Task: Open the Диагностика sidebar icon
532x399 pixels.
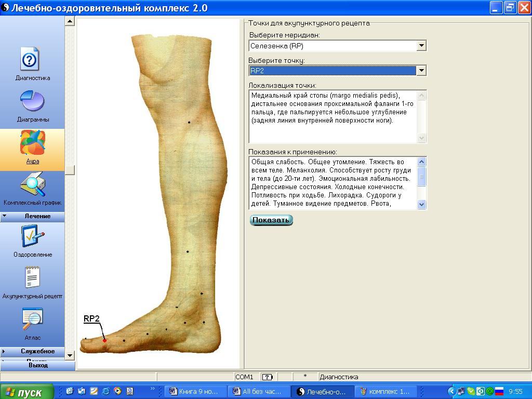Action: point(30,59)
